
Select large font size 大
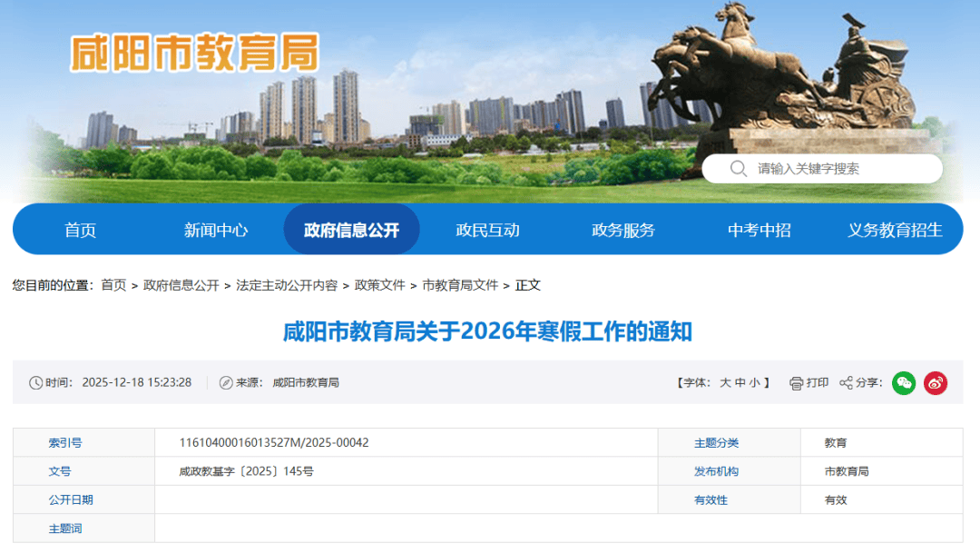[724, 382]
